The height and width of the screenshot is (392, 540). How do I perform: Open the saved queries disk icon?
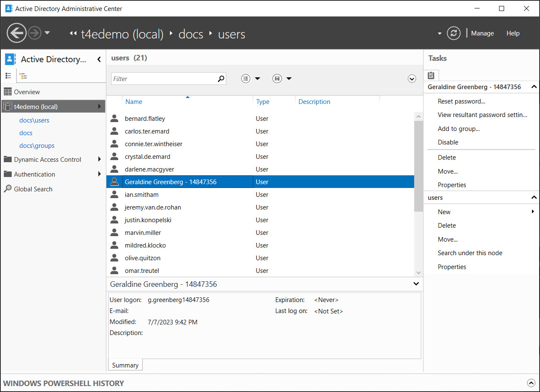coord(277,79)
